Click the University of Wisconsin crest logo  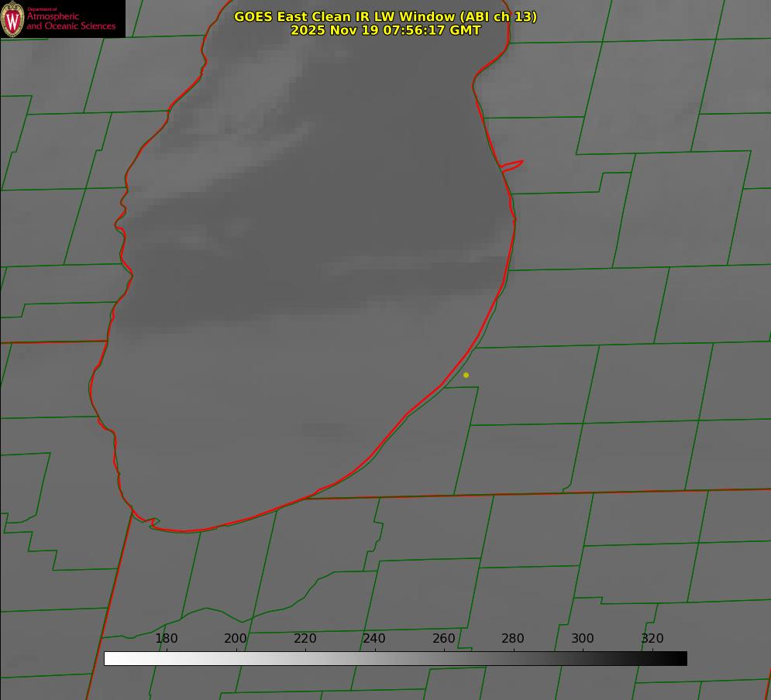[x=12, y=19]
